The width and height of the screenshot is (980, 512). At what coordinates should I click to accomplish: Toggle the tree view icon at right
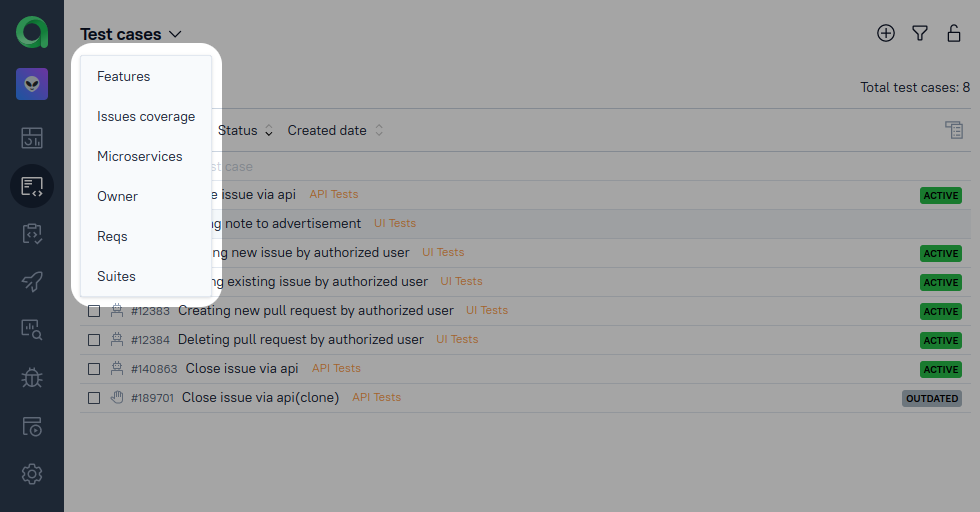954,130
